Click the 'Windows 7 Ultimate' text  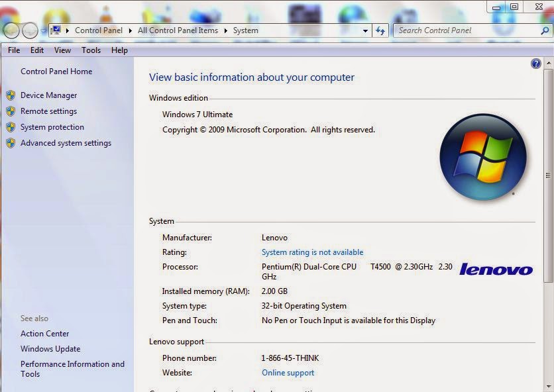(197, 115)
